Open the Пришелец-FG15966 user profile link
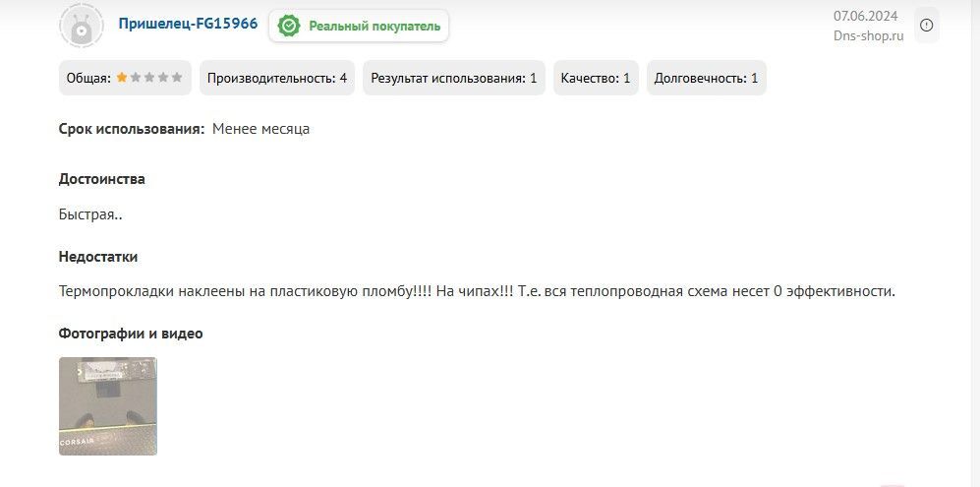This screenshot has height=487, width=980. 188,24
